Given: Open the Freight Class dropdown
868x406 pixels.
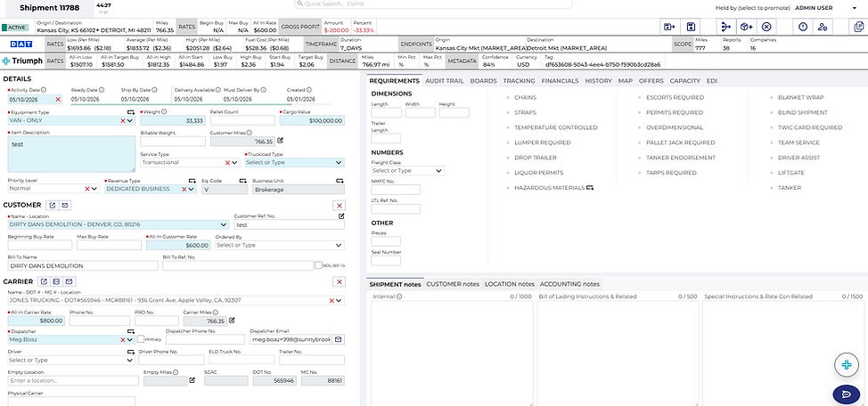Looking at the screenshot, I should tap(407, 170).
